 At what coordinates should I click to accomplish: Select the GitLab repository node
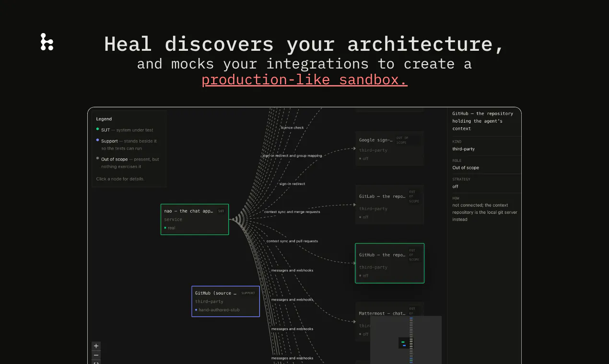389,205
